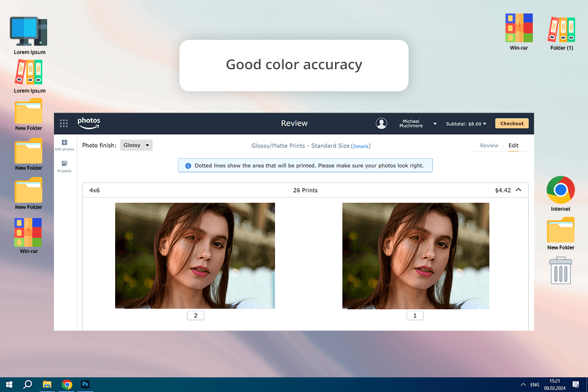Collapse the 4x6 prints section chevron

tap(519, 190)
